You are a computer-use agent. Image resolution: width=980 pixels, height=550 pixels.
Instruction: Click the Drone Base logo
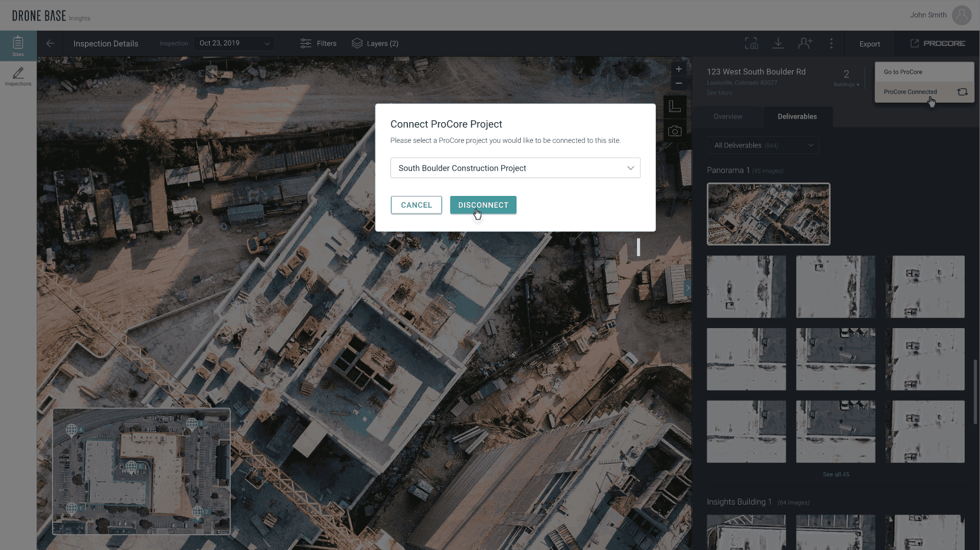[x=39, y=16]
